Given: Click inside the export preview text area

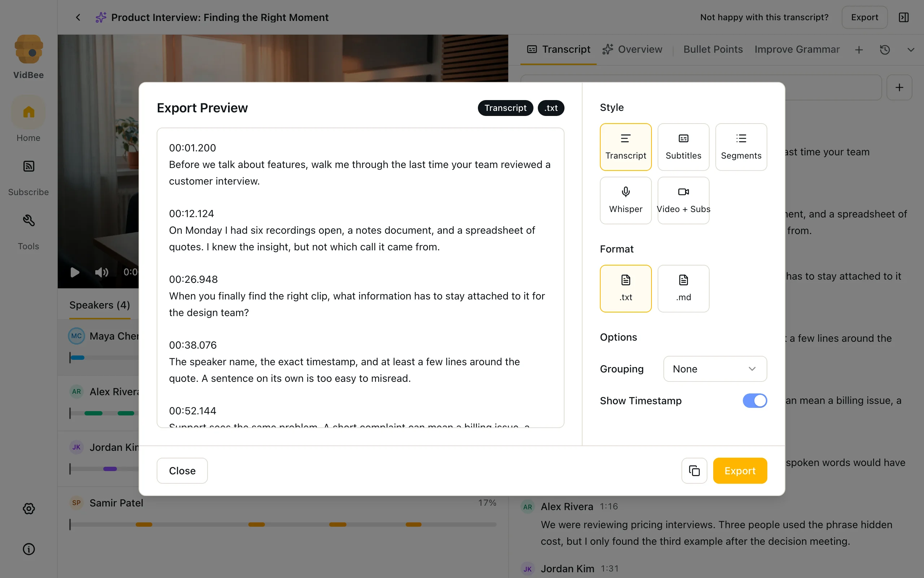Looking at the screenshot, I should 361,277.
